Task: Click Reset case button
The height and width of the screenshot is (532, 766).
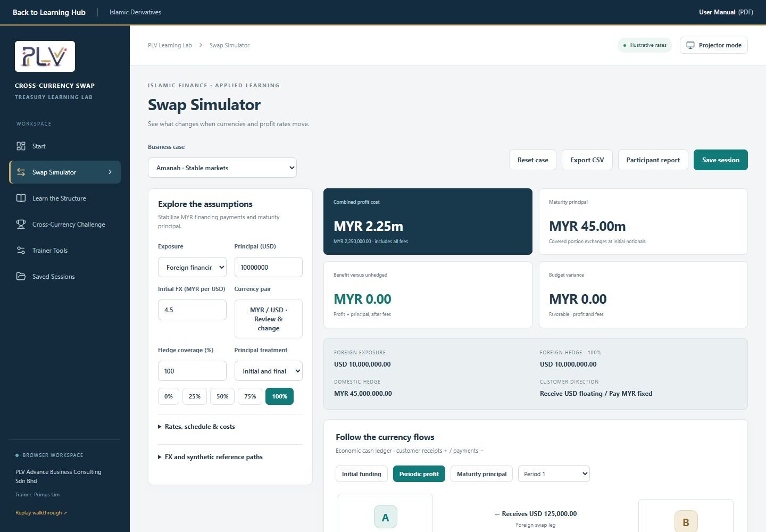Action: pos(532,160)
